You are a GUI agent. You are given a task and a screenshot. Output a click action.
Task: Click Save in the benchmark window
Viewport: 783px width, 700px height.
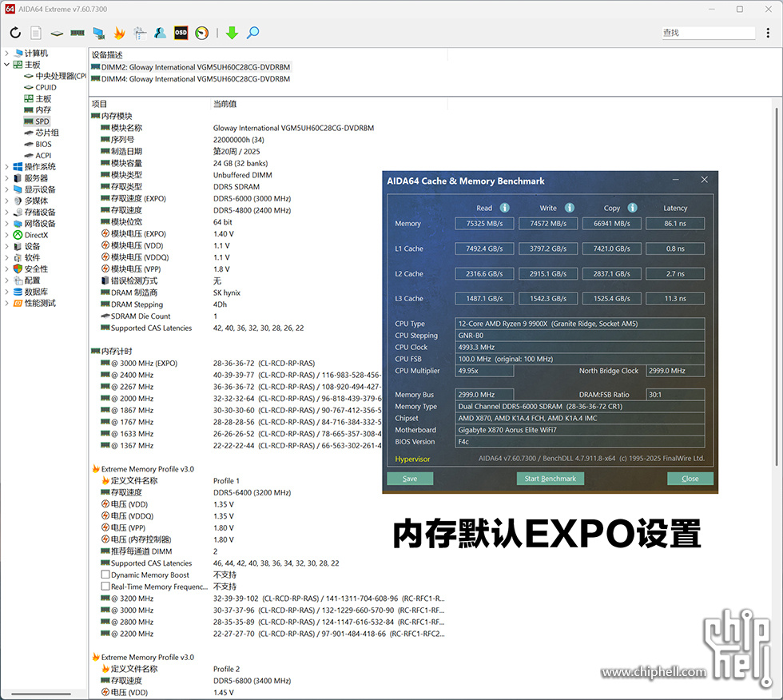click(410, 479)
